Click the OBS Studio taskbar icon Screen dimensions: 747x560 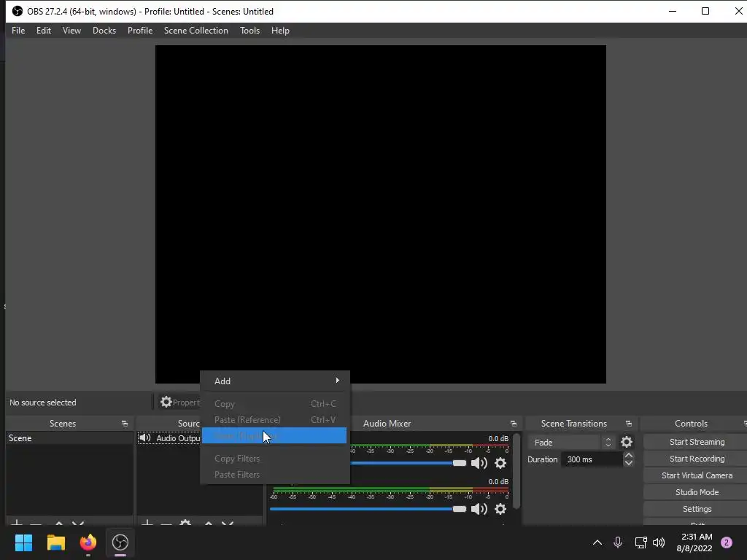120,542
